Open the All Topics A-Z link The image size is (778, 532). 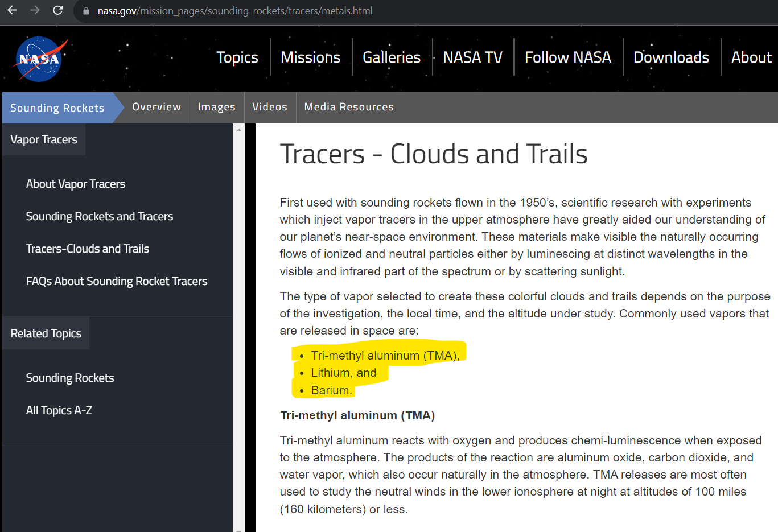[59, 410]
